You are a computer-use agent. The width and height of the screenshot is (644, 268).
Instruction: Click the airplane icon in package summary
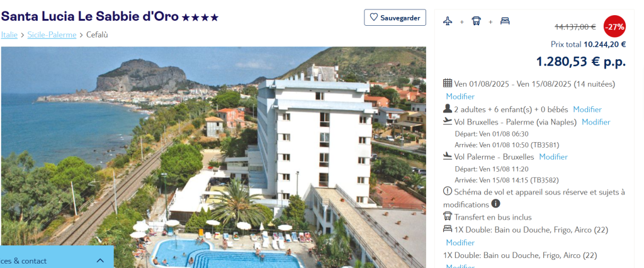448,21
